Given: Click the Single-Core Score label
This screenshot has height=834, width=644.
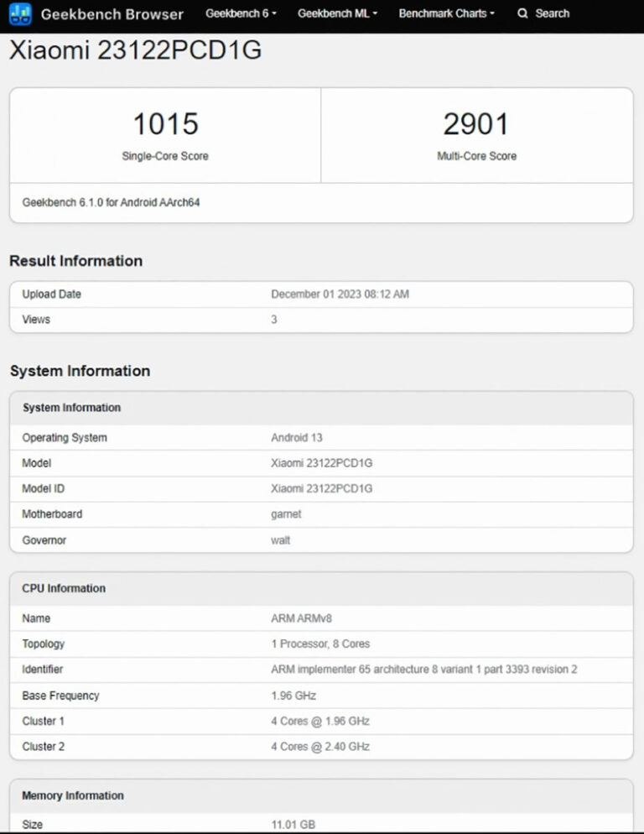Looking at the screenshot, I should coord(165,156).
